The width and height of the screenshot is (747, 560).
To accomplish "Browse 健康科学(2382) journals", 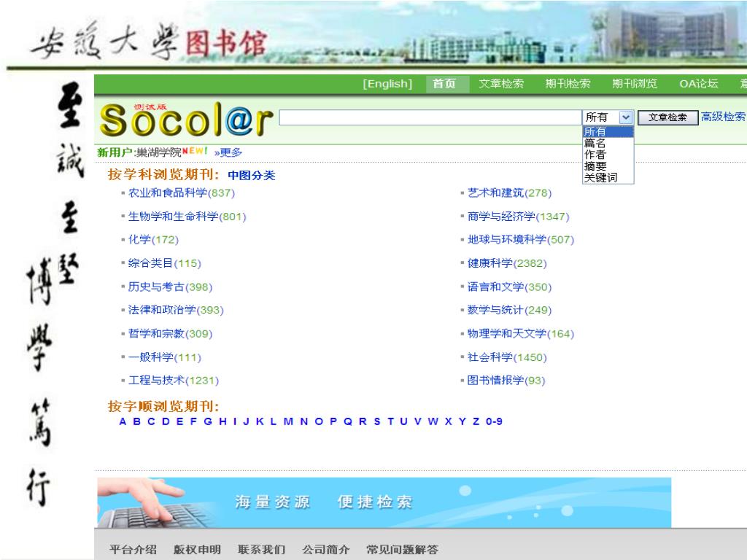I will (507, 263).
